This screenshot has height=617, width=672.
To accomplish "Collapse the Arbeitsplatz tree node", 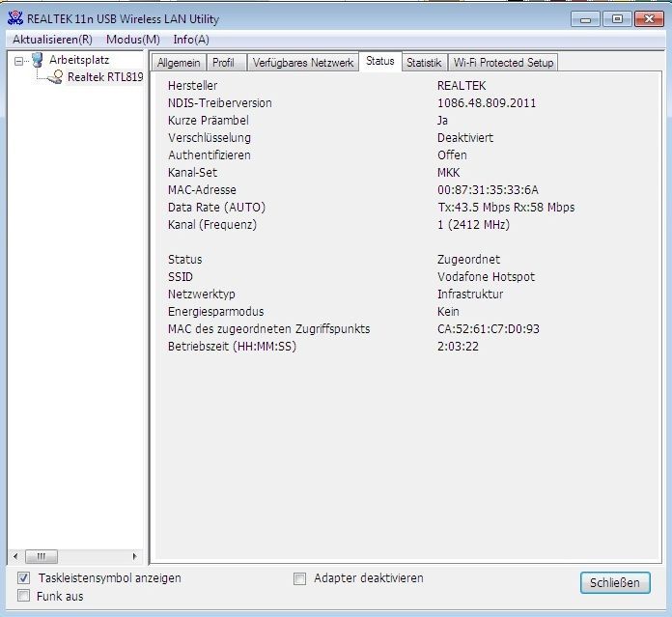I will coord(18,61).
